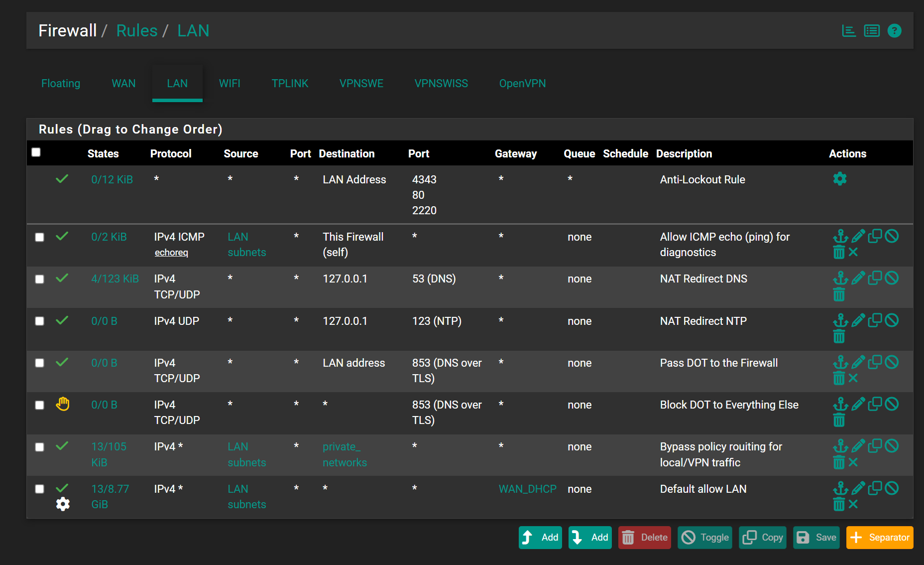Delete the Allow ICMP echo rule with the trash icon
The width and height of the screenshot is (924, 565).
[x=839, y=252]
